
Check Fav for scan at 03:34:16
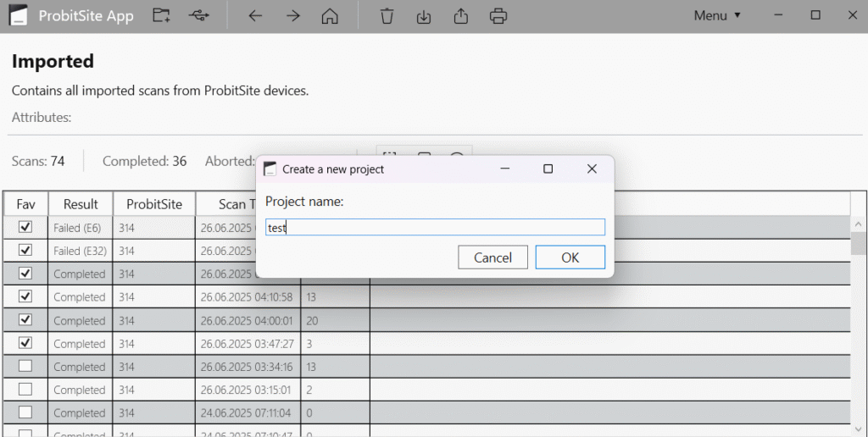click(25, 366)
